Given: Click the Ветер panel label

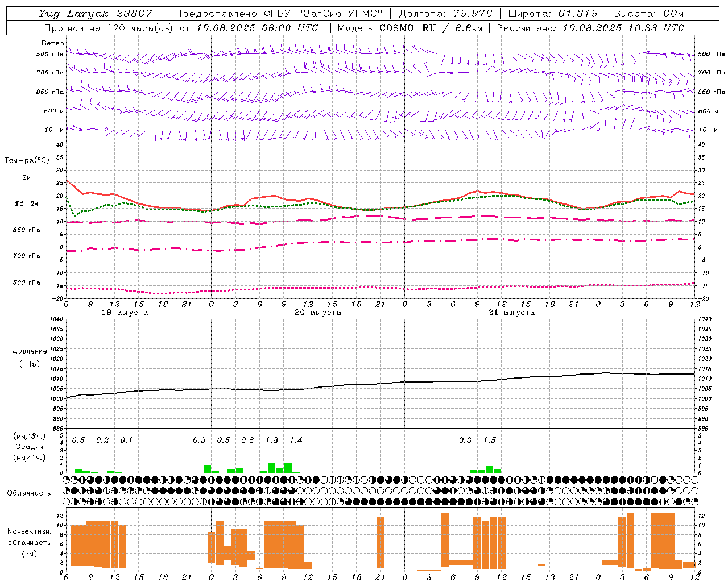Looking at the screenshot, I should click(52, 43).
